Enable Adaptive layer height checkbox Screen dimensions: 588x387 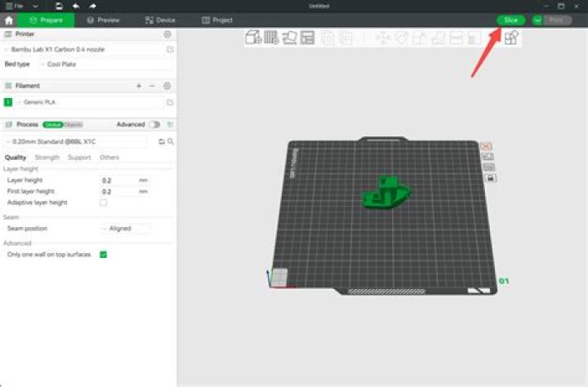pos(103,202)
